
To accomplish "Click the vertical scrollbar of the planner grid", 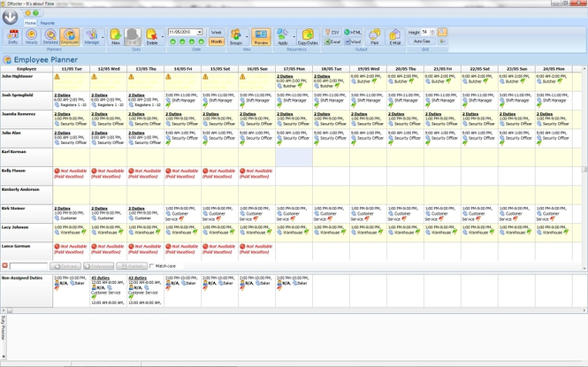I will click(x=584, y=168).
